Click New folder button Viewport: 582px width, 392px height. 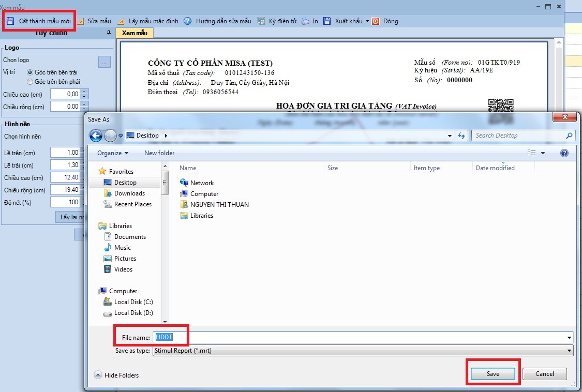point(159,153)
